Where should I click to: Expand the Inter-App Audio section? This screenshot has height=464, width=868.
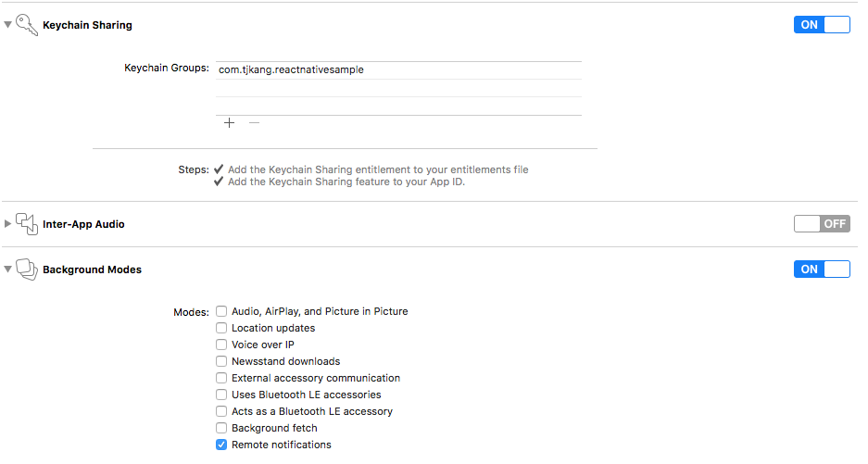(x=8, y=224)
